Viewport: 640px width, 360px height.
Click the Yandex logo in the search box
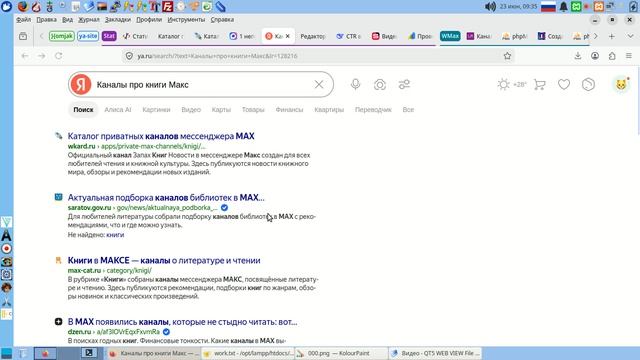(x=81, y=84)
